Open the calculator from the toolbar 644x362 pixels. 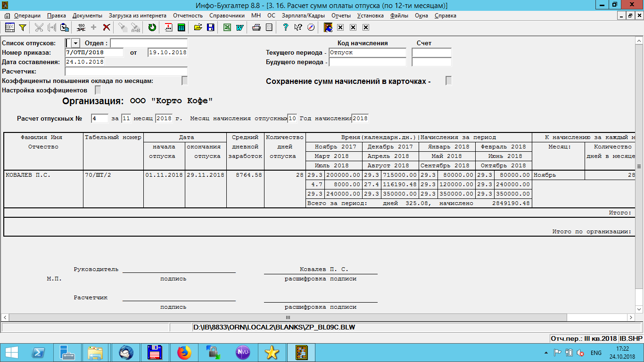(x=181, y=27)
